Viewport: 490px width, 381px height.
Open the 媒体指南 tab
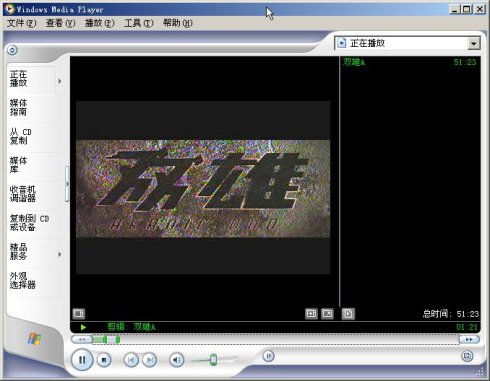31,108
